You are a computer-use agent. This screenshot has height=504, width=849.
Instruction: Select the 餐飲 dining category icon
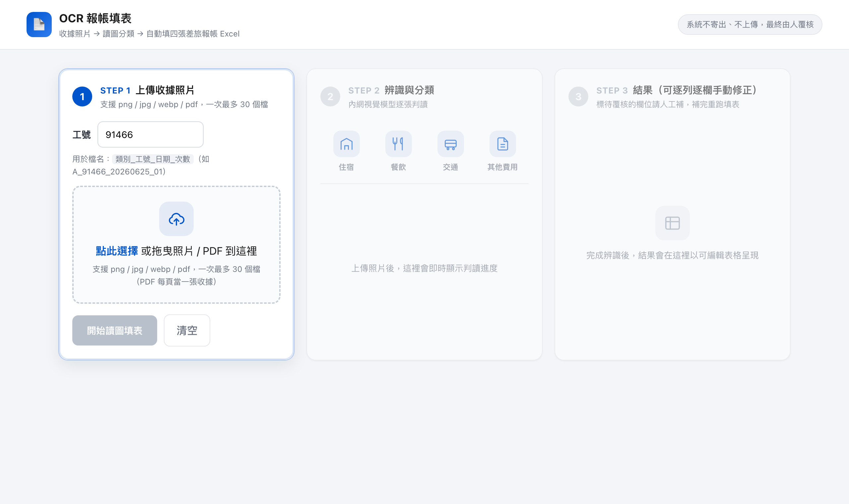pos(398,144)
